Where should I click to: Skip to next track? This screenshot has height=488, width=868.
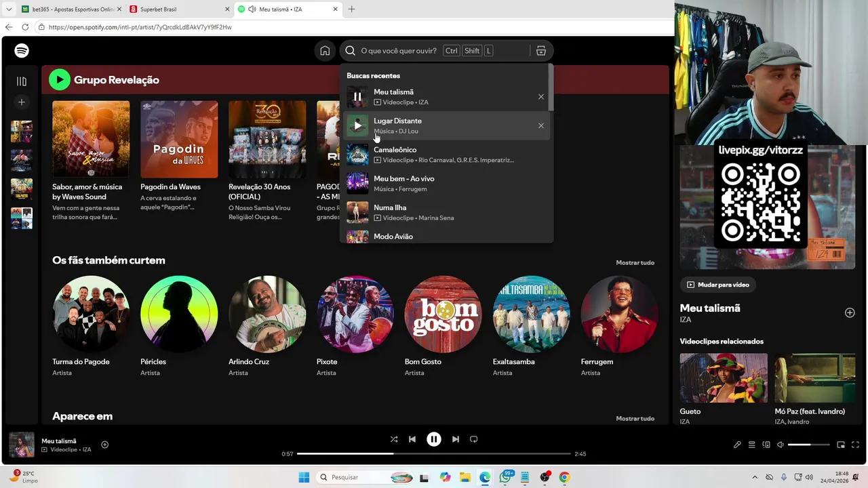pos(456,439)
